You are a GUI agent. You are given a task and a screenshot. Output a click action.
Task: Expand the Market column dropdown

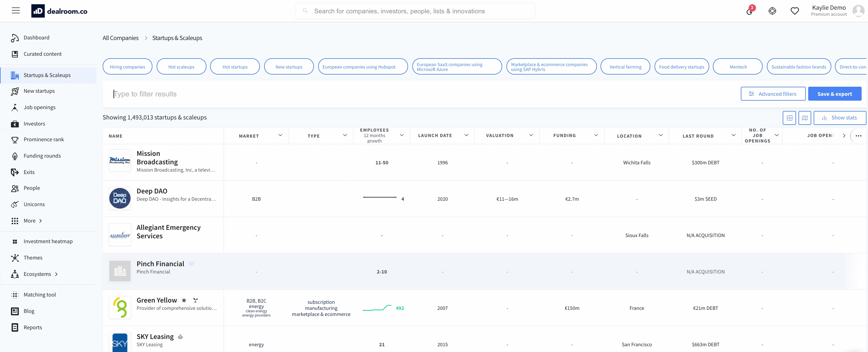[x=280, y=135]
